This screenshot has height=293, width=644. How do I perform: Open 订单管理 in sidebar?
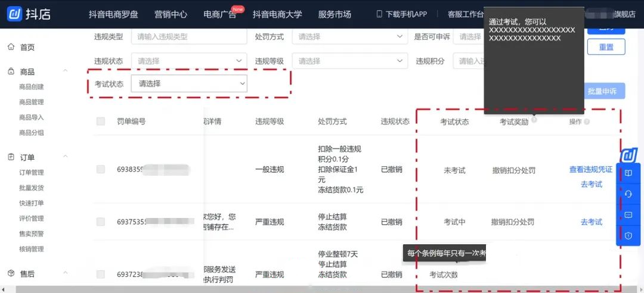[31, 173]
